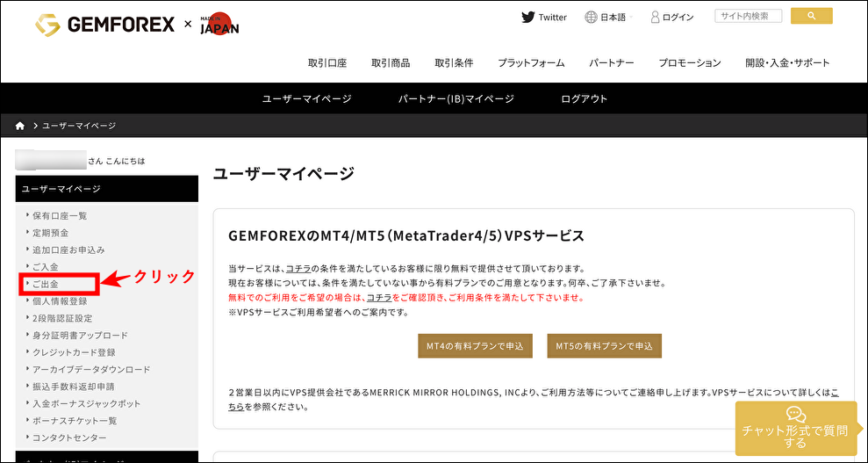Click the GEMFOREX logo
This screenshot has width=868, height=463.
pos(104,24)
